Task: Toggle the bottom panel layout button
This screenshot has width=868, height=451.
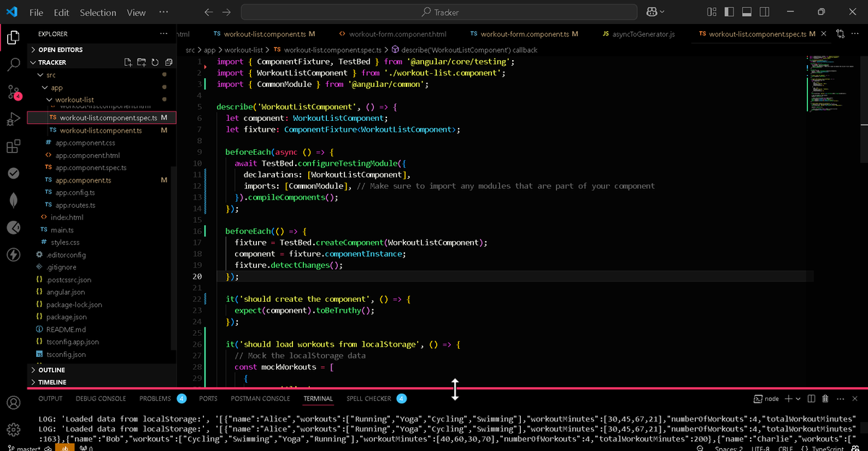Action: tap(746, 12)
